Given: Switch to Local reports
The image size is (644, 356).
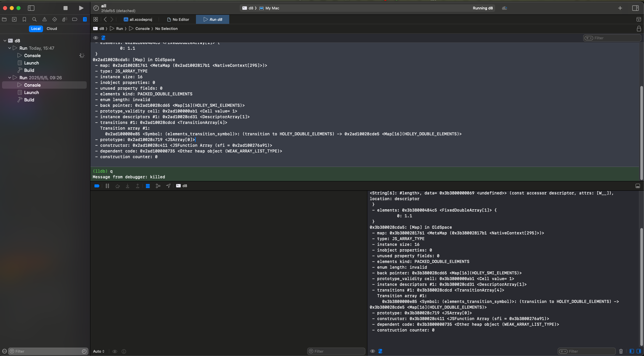Looking at the screenshot, I should (36, 29).
